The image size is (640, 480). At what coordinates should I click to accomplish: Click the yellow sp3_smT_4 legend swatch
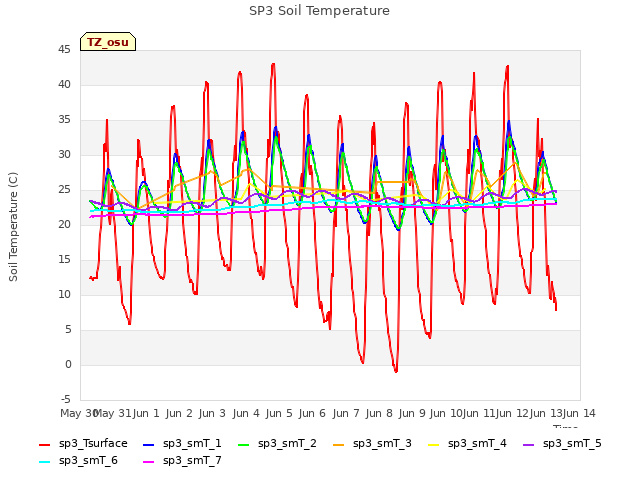(x=433, y=444)
